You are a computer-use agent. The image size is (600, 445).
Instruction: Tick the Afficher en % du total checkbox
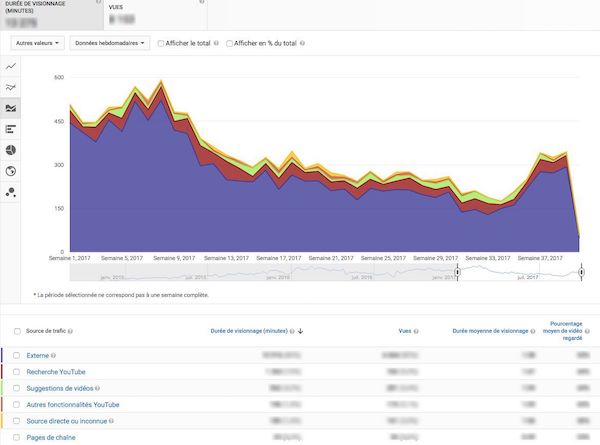pos(231,43)
